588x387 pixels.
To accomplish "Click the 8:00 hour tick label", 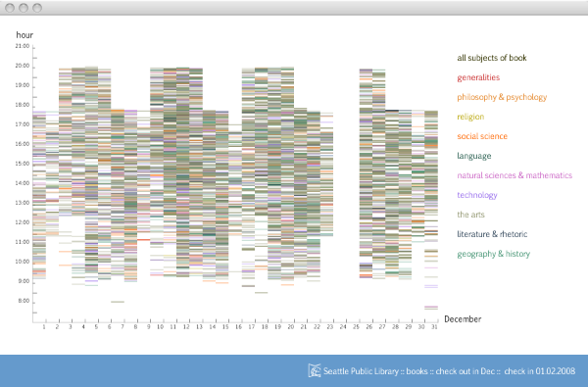I will (x=24, y=301).
